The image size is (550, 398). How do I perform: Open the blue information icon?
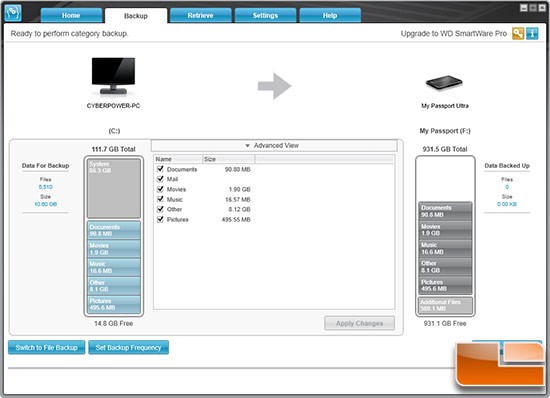tap(532, 34)
